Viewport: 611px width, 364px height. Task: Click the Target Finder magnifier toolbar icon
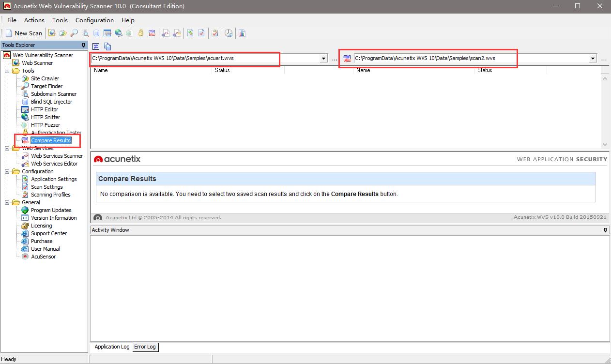click(x=74, y=33)
